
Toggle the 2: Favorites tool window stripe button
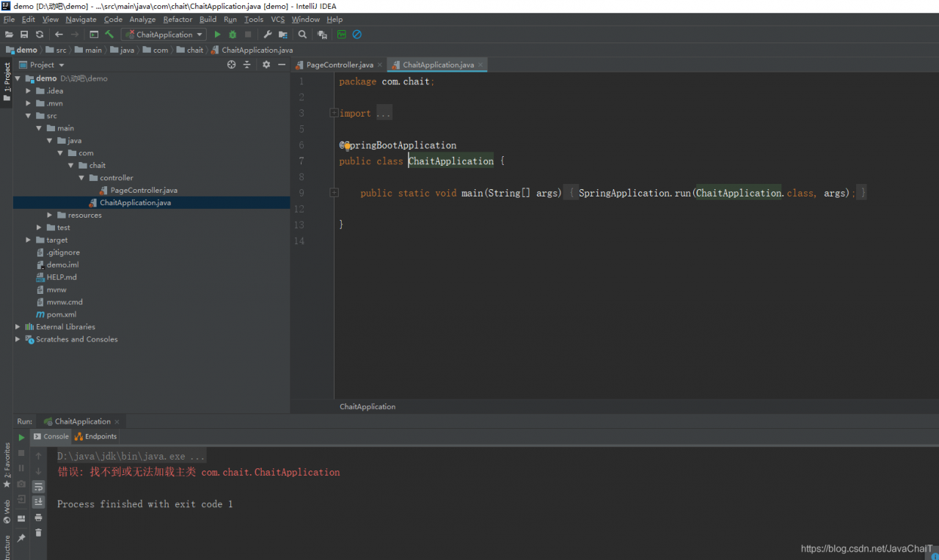[x=7, y=465]
